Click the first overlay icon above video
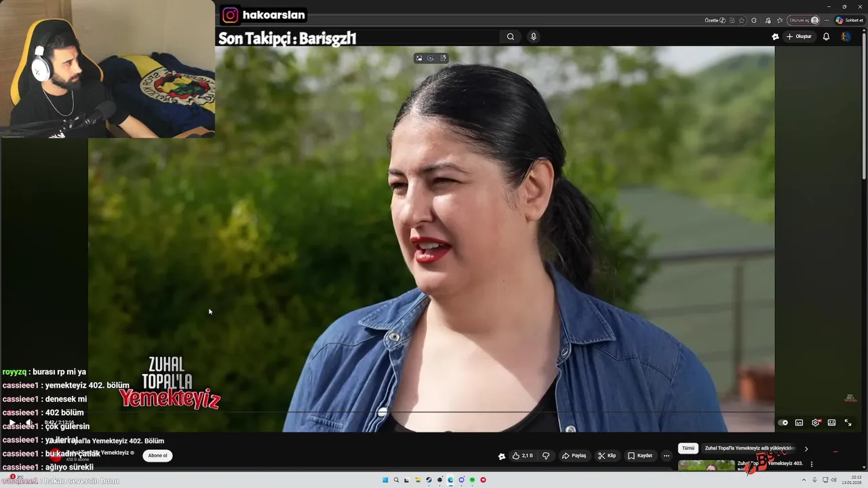The image size is (868, 488). 419,58
